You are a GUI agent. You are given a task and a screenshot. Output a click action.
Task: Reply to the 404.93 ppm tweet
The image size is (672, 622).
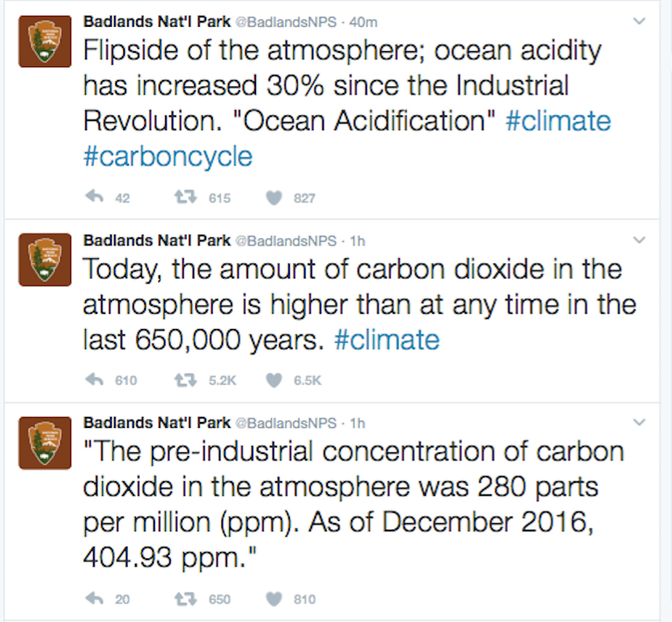[x=94, y=598]
